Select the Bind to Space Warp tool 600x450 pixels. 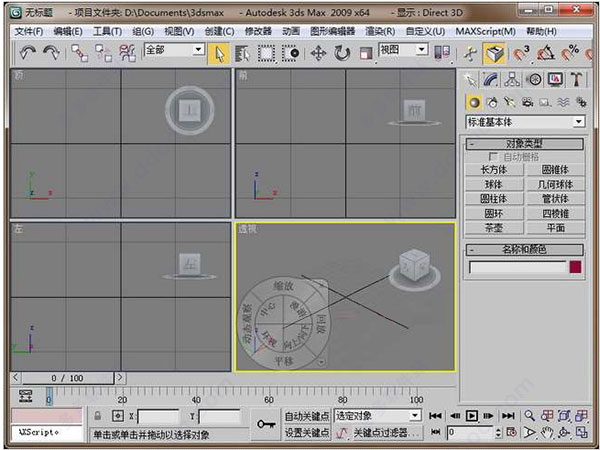click(127, 53)
